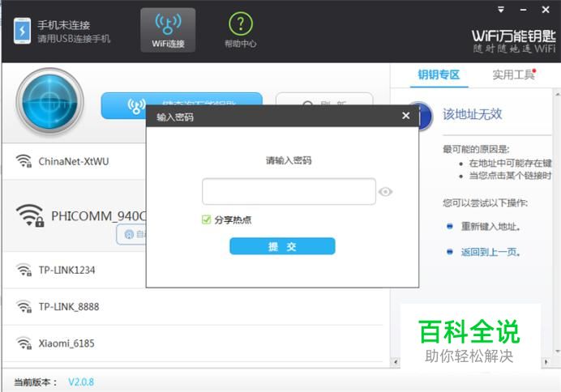Click the 手机未连接 status text
This screenshot has width=561, height=392.
64,25
